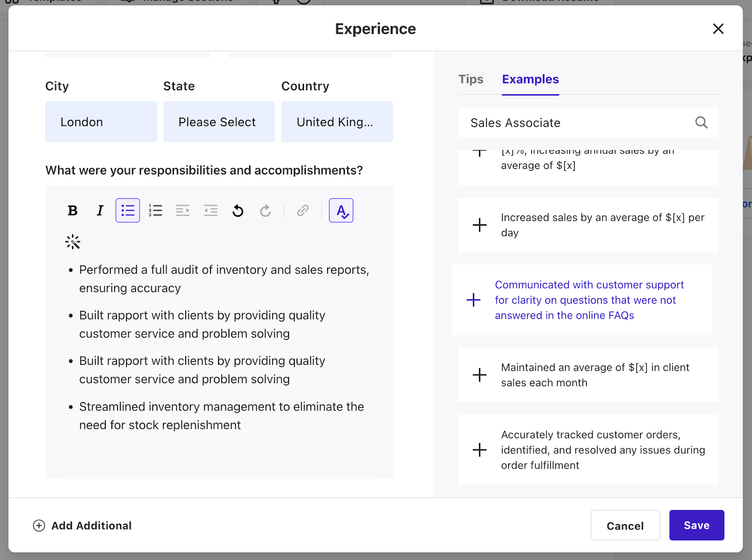This screenshot has width=752, height=560.
Task: Click the plus circle beside Add Additional
Action: coord(39,526)
